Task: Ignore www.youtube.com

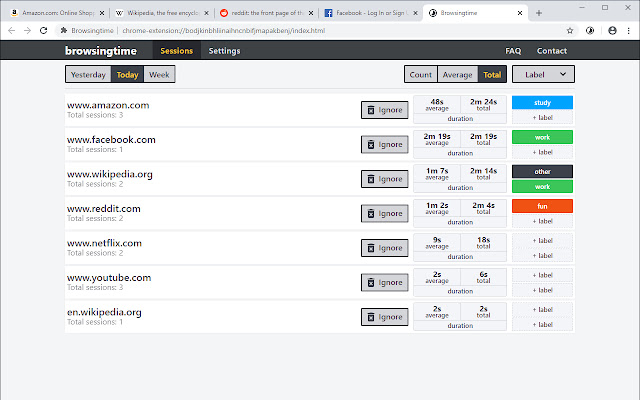Action: click(384, 282)
